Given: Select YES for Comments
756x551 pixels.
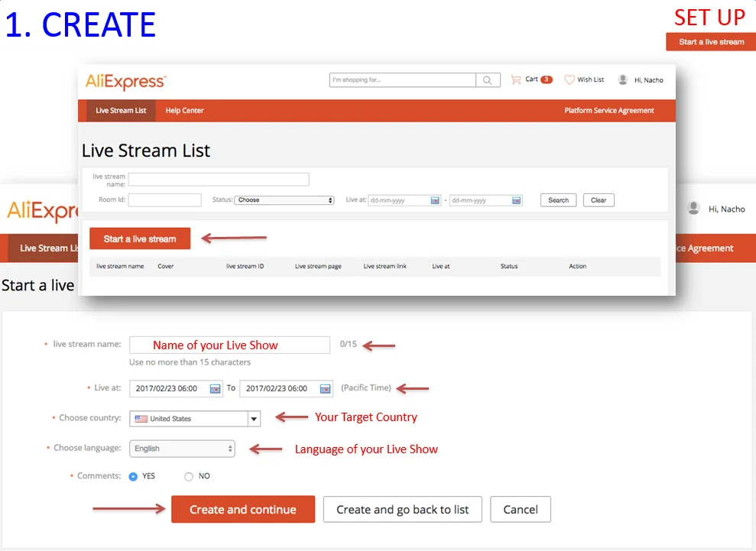Looking at the screenshot, I should coord(133,476).
